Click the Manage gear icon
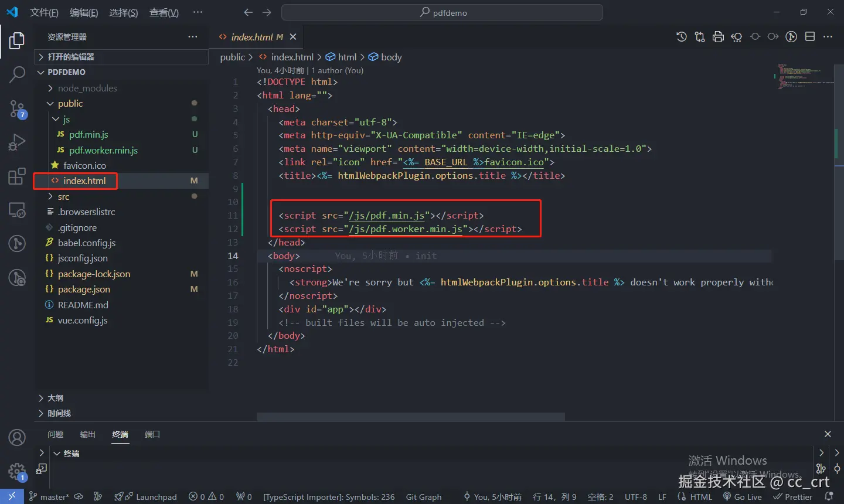 click(x=17, y=471)
